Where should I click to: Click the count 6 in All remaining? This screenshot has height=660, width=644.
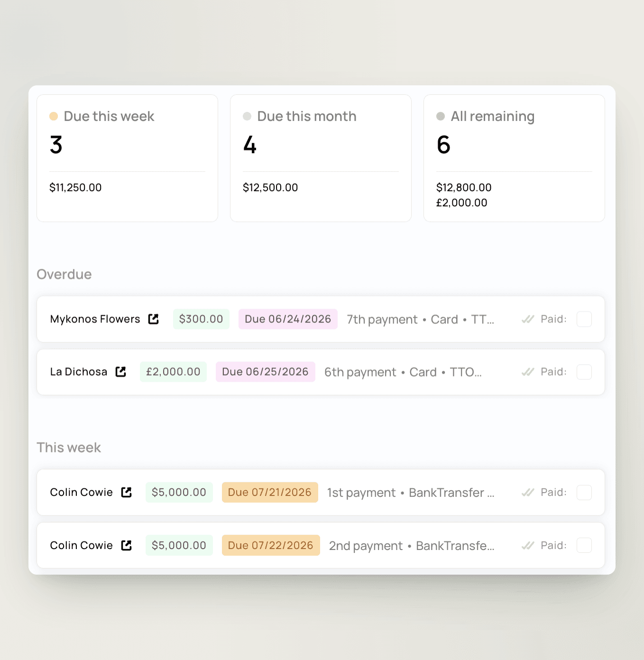[x=443, y=145]
